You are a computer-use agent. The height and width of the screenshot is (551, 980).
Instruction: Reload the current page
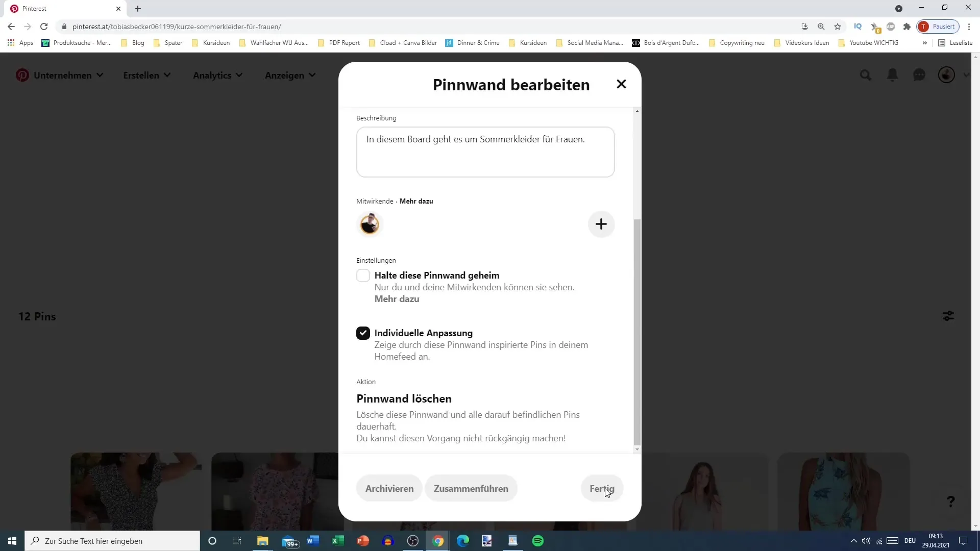[x=44, y=27]
